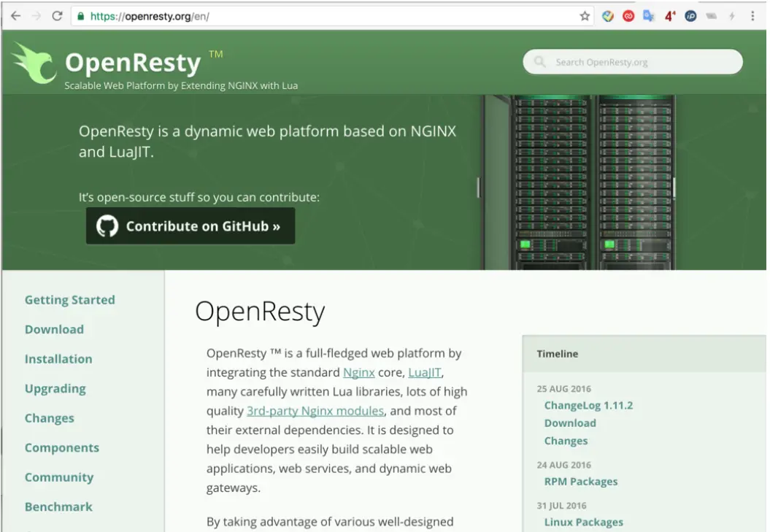Click Download under 25 AUG 2016

point(570,423)
